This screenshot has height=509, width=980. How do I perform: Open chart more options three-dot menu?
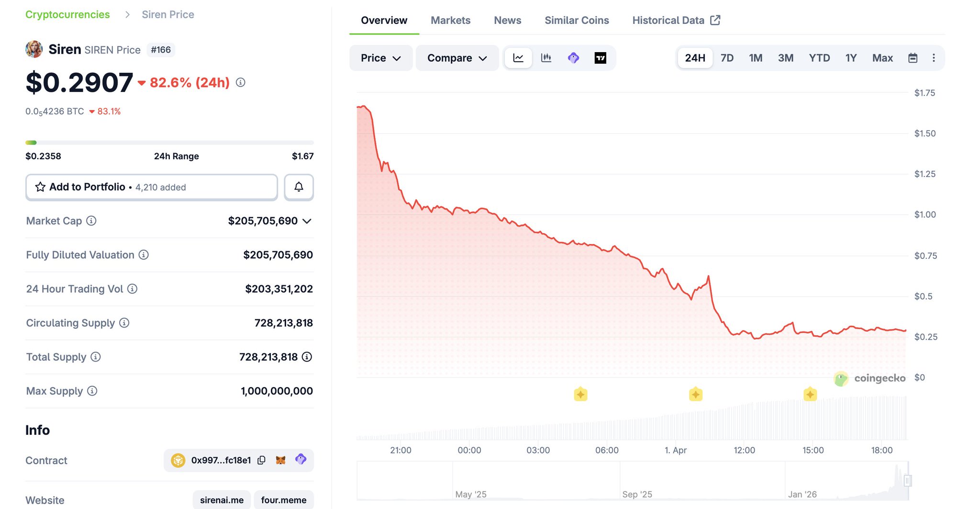934,58
